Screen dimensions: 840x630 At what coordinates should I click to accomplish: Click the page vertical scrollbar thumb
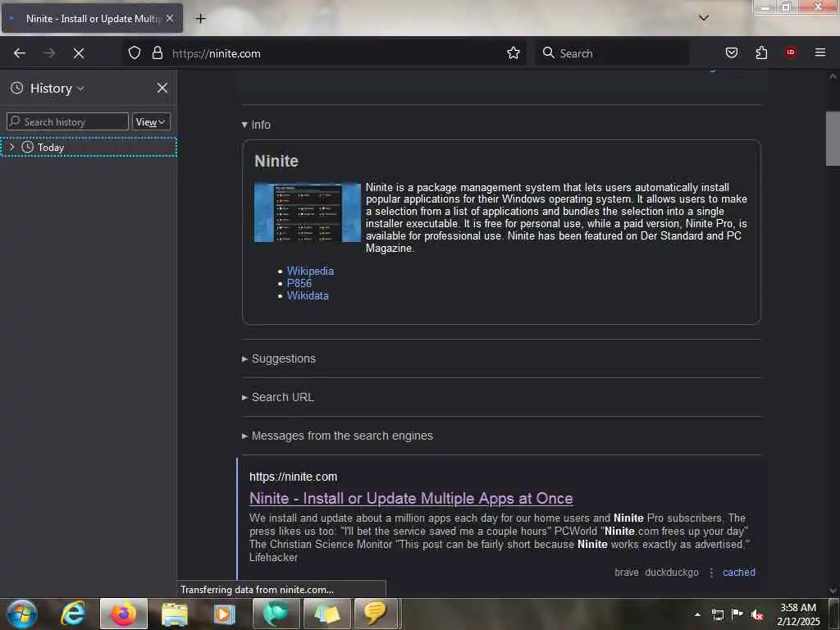[833, 139]
